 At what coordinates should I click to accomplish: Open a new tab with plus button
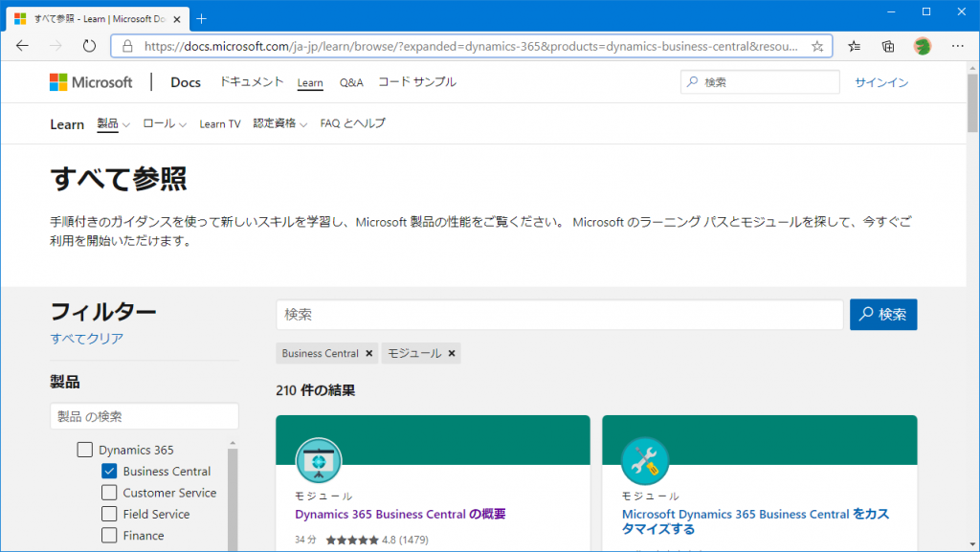201,19
